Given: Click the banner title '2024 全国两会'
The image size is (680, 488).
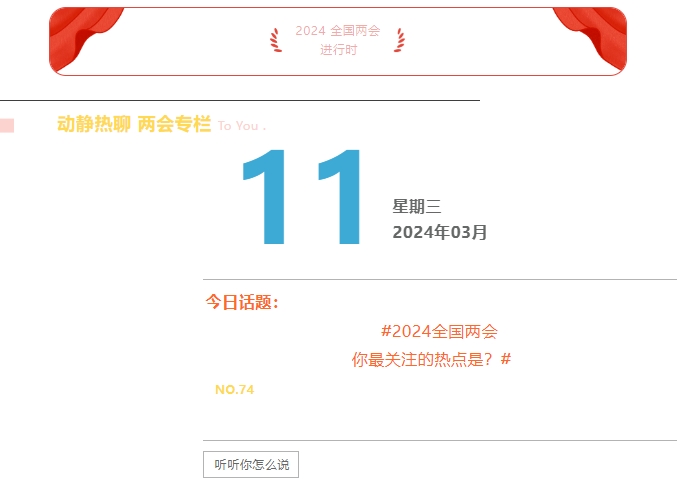Looking at the screenshot, I should pos(337,31).
